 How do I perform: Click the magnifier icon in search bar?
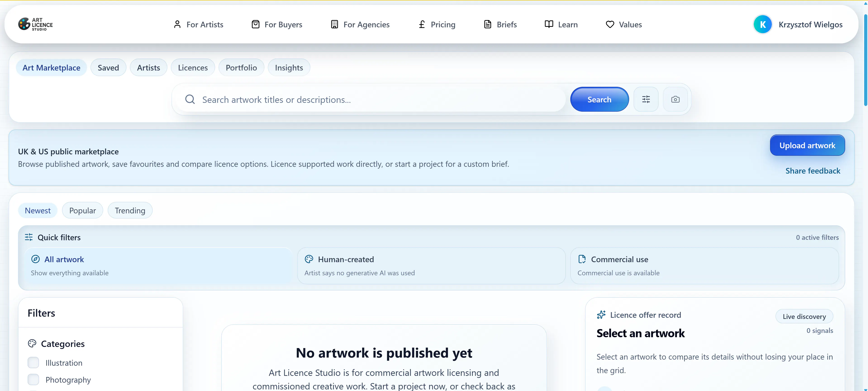click(190, 99)
